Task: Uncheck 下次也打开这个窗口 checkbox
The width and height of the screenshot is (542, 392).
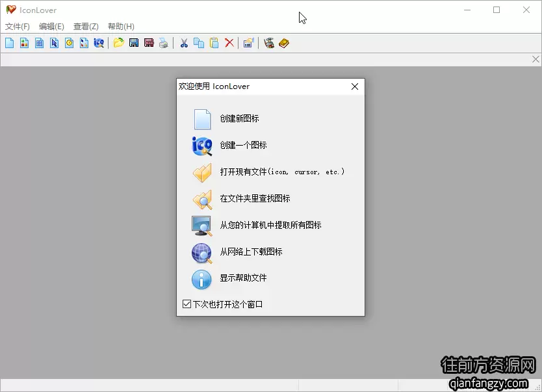Action: point(187,304)
